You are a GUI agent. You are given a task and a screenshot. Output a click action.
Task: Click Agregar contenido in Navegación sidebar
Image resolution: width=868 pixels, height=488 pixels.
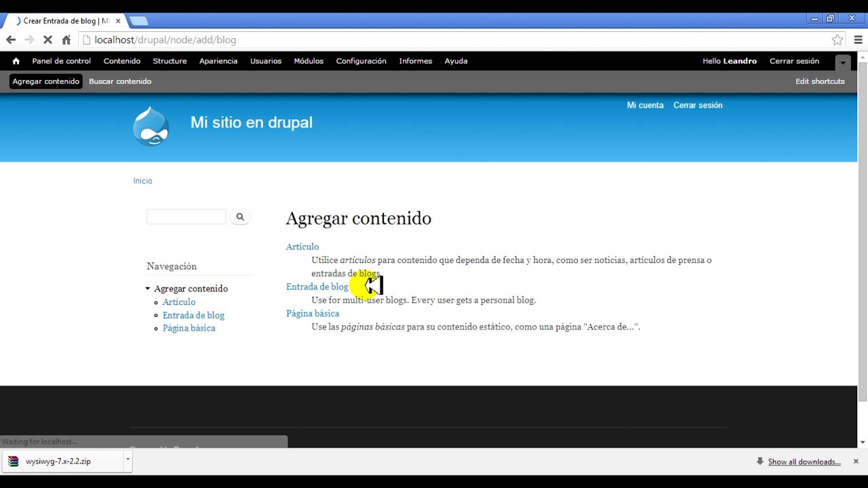pyautogui.click(x=191, y=289)
